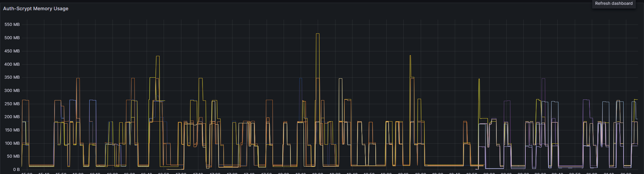Click the 150 MB y-axis label

pyautogui.click(x=12, y=130)
